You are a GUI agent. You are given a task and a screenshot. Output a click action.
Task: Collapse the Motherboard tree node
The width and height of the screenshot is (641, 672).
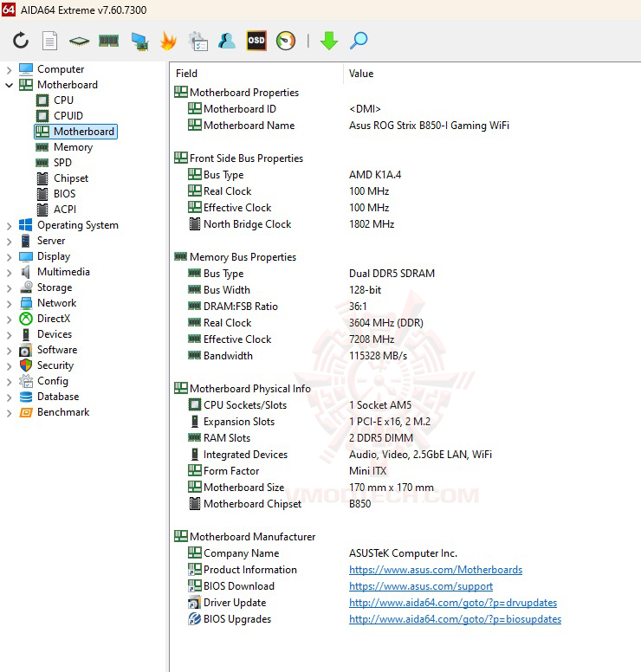pyautogui.click(x=9, y=85)
